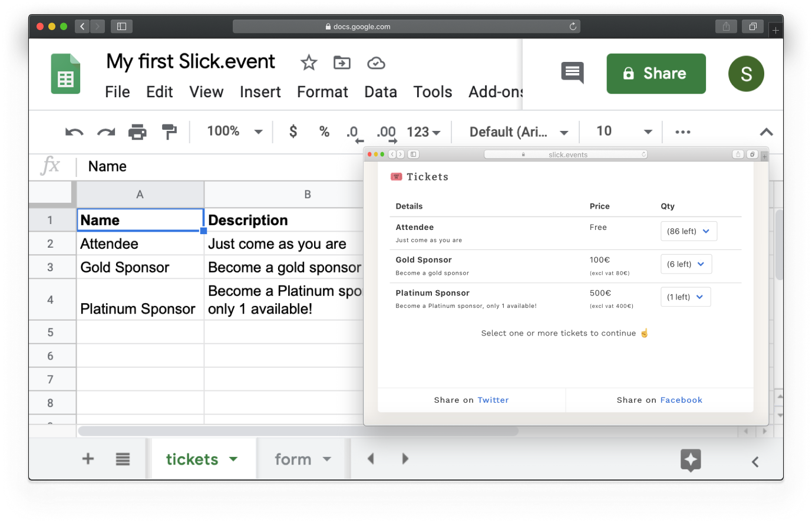
Task: Open the Print dialog
Action: 137,131
